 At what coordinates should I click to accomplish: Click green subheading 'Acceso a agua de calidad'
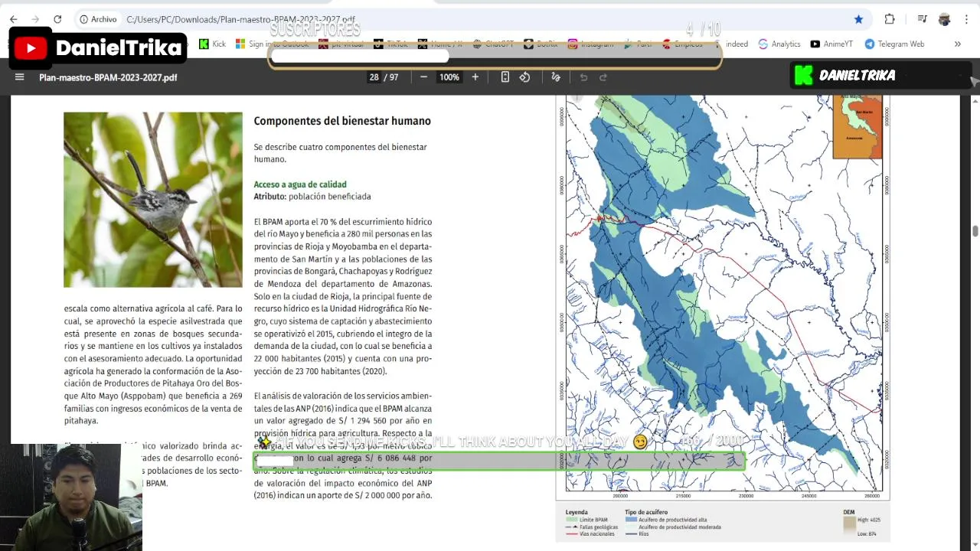(x=300, y=184)
